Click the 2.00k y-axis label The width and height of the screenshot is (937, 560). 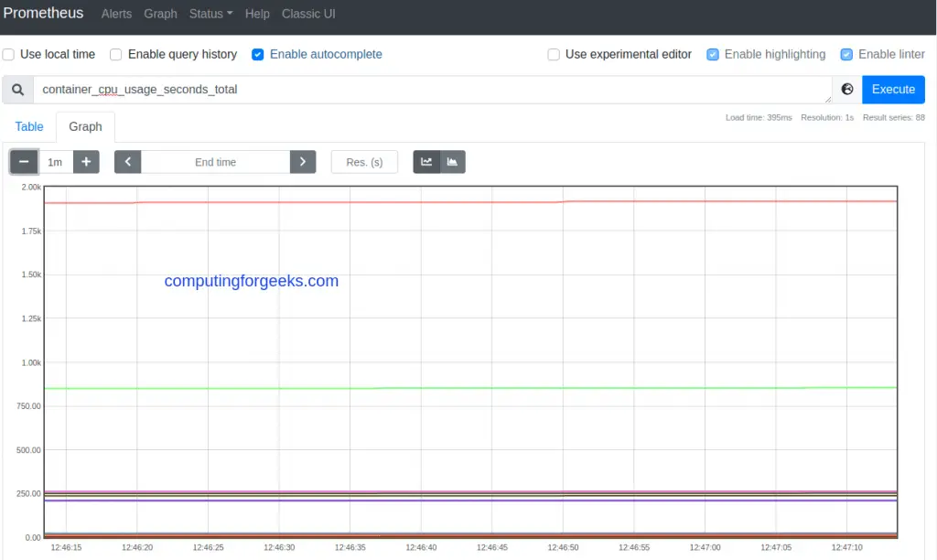click(x=31, y=187)
